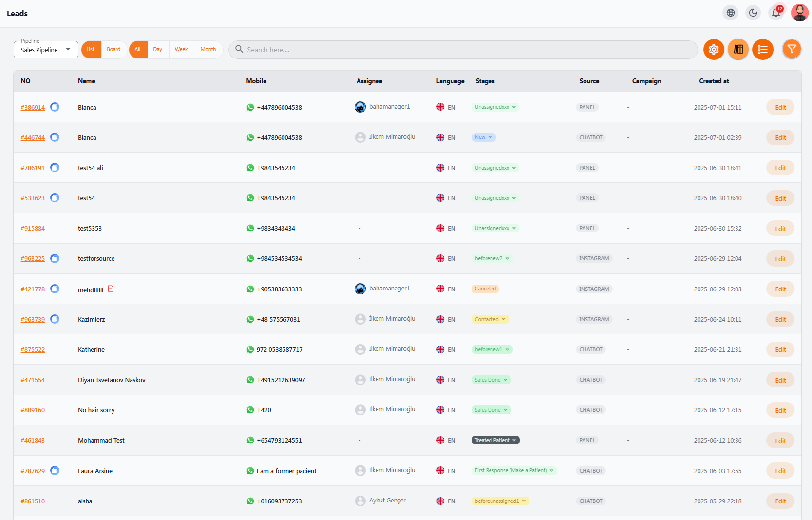Viewport: 812px width, 520px height.
Task: Click the user profile avatar
Action: (800, 13)
